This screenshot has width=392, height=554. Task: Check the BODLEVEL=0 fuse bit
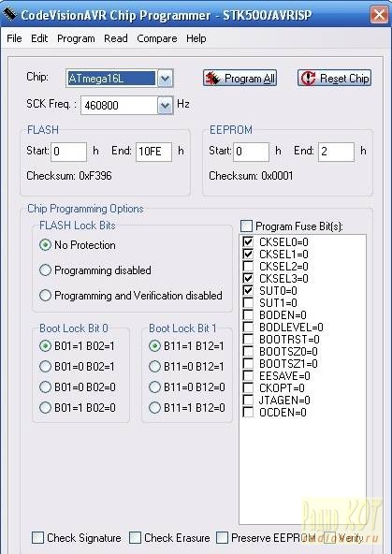tap(248, 327)
